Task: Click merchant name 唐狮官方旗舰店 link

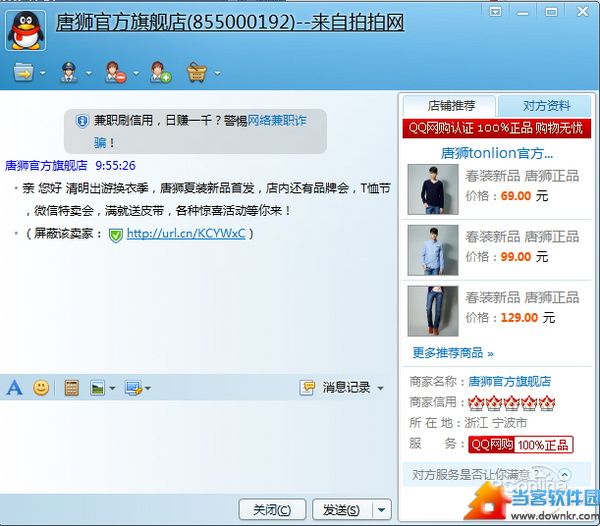Action: [x=510, y=381]
